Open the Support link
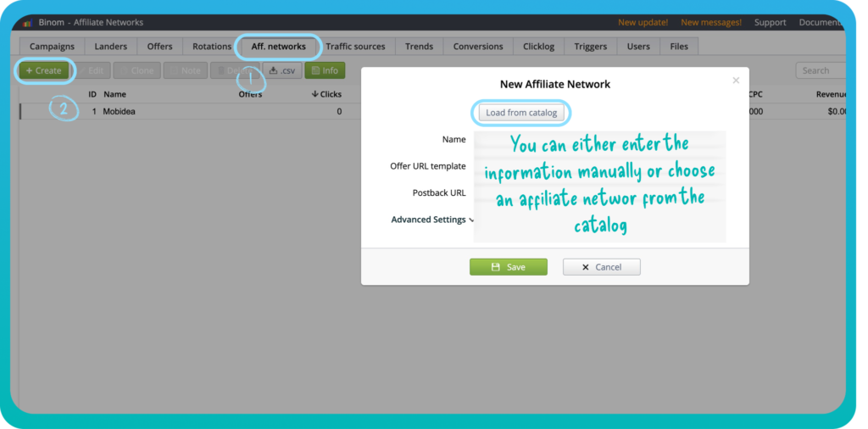This screenshot has height=429, width=868. (770, 23)
